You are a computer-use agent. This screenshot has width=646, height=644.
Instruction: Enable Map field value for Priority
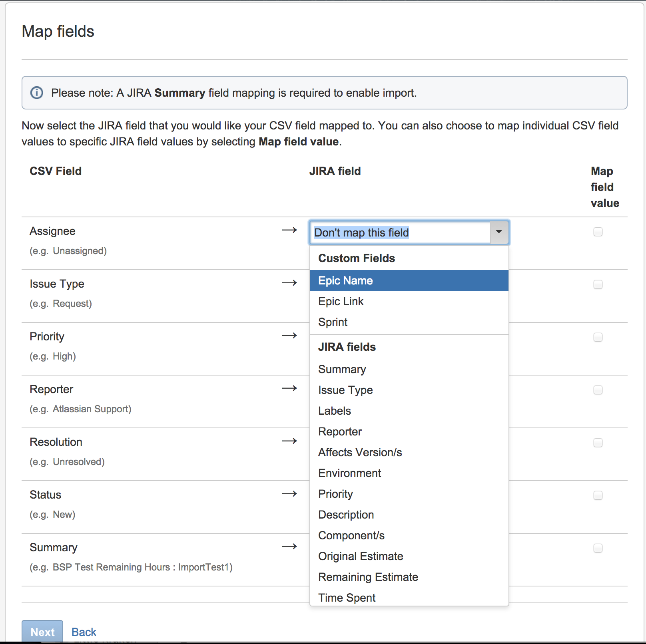[x=598, y=337]
